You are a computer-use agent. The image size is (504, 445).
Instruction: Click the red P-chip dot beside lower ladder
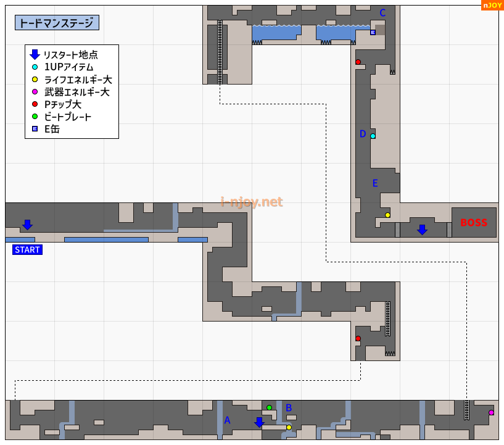click(x=358, y=339)
